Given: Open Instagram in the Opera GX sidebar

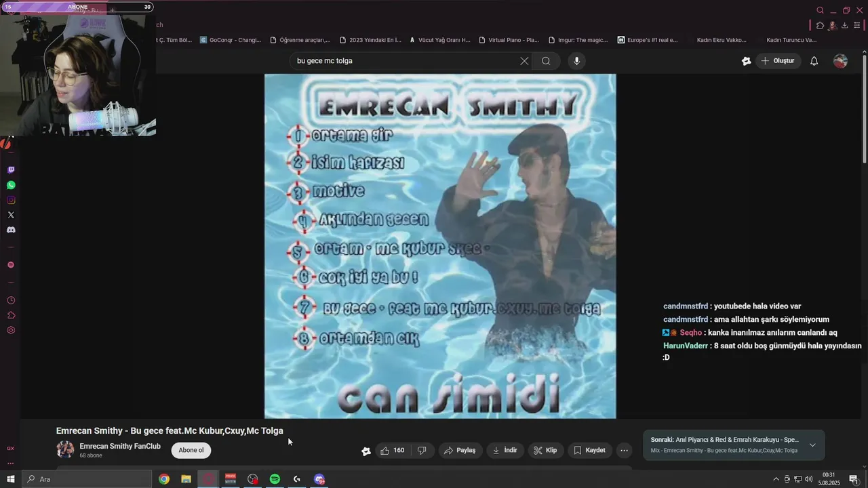Looking at the screenshot, I should 11,200.
